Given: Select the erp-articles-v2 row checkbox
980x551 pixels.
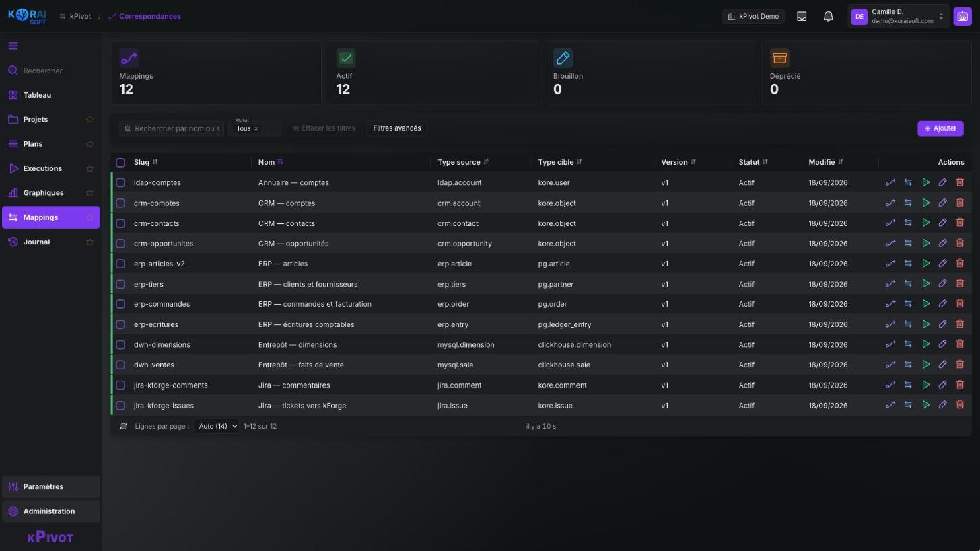Looking at the screenshot, I should click(x=120, y=264).
